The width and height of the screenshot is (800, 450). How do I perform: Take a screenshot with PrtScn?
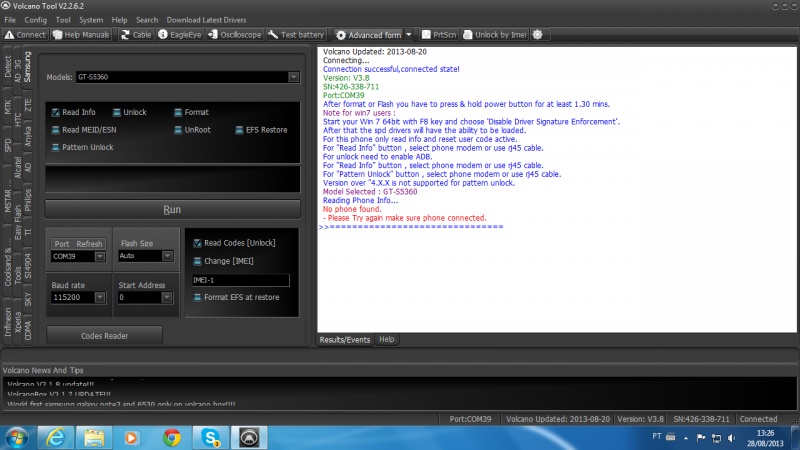coord(439,35)
